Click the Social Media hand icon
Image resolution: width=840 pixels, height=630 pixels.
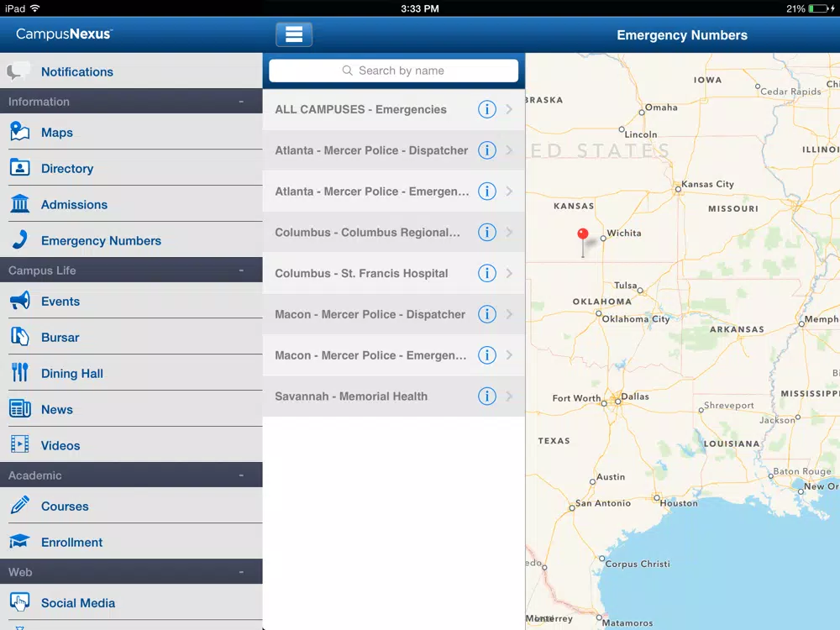[20, 602]
